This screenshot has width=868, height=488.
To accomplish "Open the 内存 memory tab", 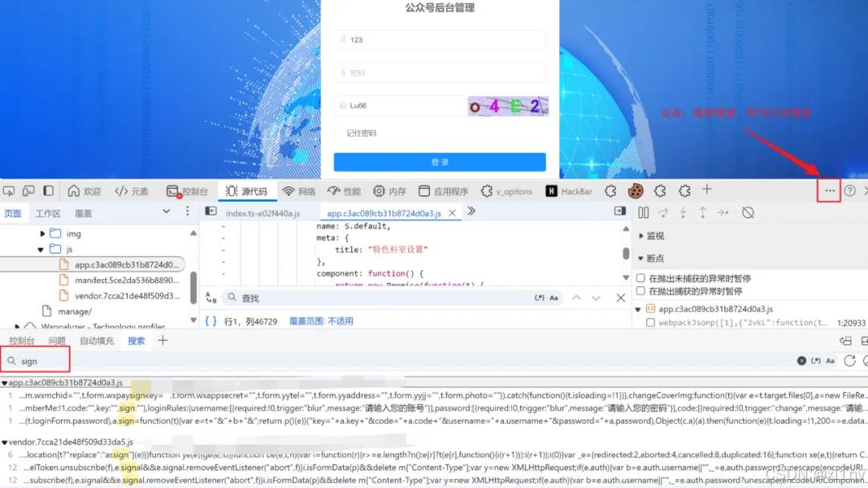I will [x=389, y=191].
